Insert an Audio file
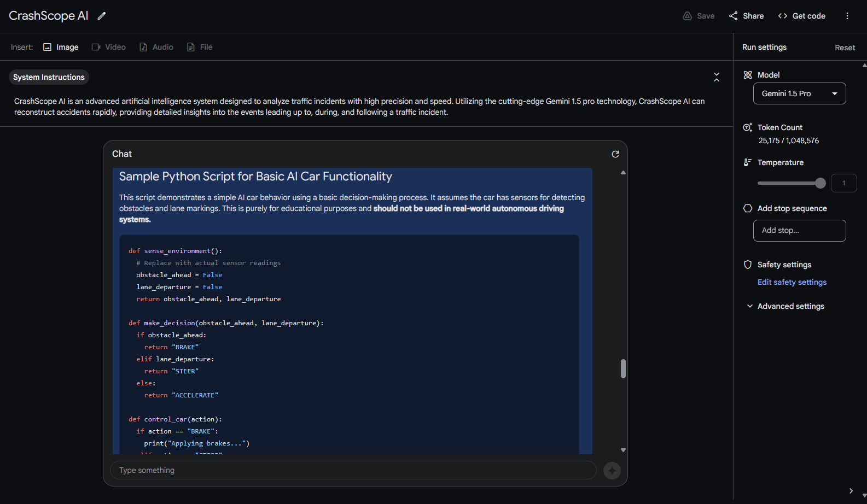This screenshot has height=504, width=867. [156, 47]
